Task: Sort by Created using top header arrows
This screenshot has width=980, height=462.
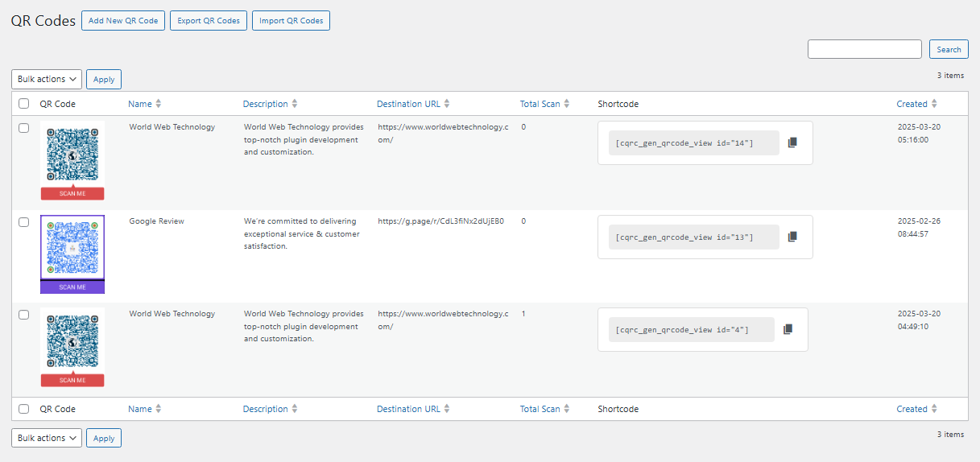Action: (935, 104)
